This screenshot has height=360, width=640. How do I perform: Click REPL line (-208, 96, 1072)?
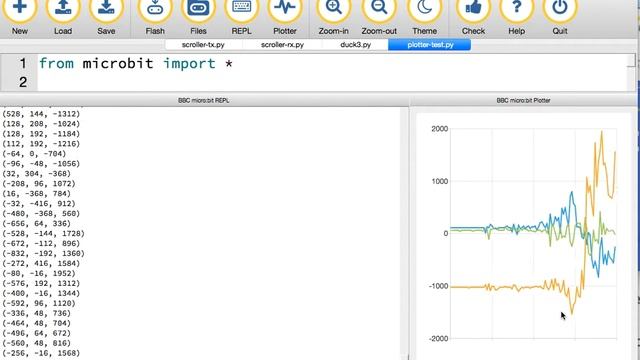point(39,184)
